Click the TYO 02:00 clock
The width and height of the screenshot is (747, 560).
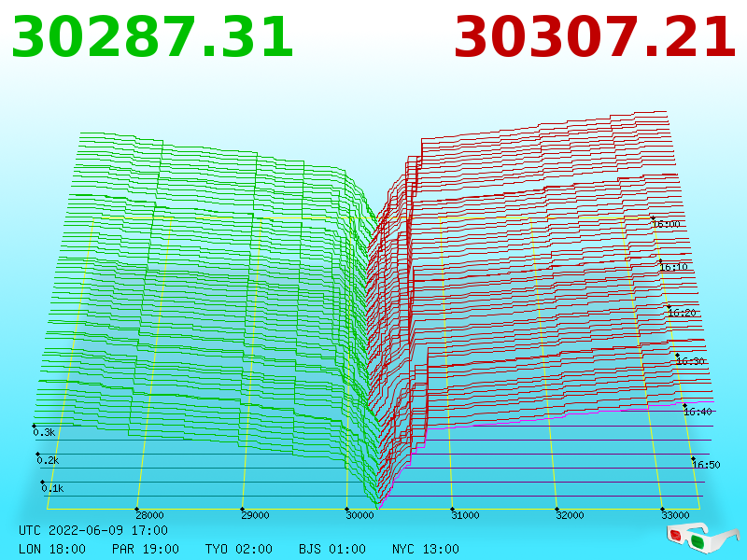pos(239,549)
